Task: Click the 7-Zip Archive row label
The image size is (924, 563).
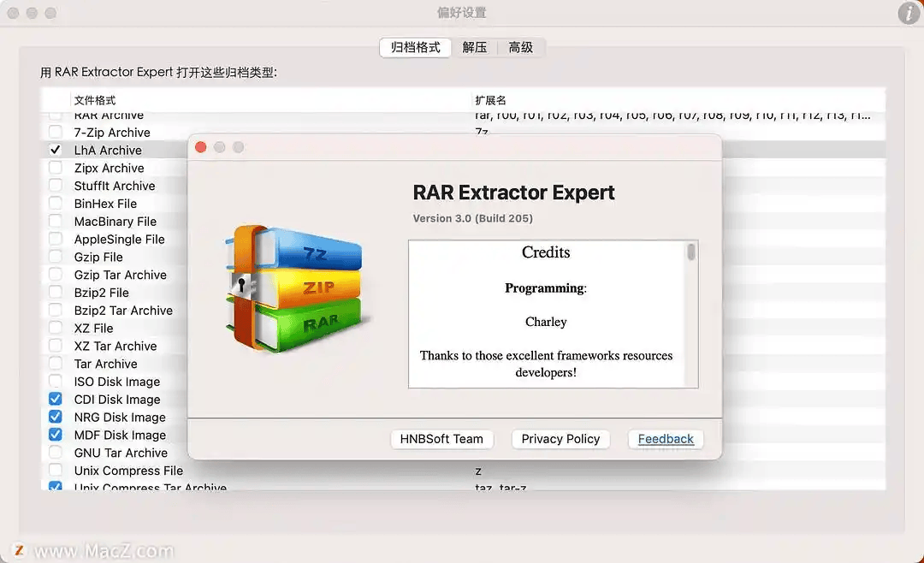Action: (112, 132)
